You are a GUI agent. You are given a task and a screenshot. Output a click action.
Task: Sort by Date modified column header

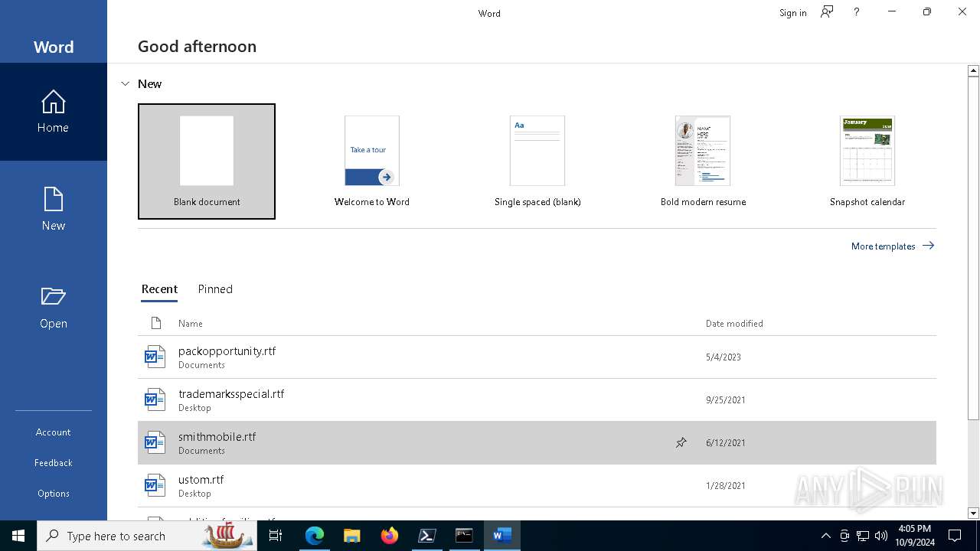(x=734, y=323)
